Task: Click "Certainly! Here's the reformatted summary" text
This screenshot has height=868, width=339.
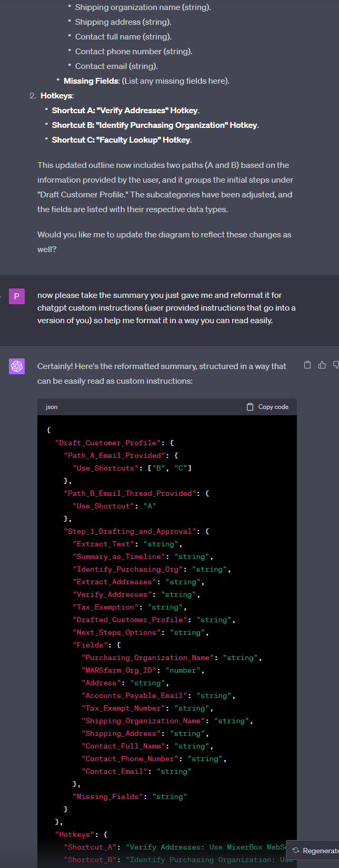Action: pos(162,373)
